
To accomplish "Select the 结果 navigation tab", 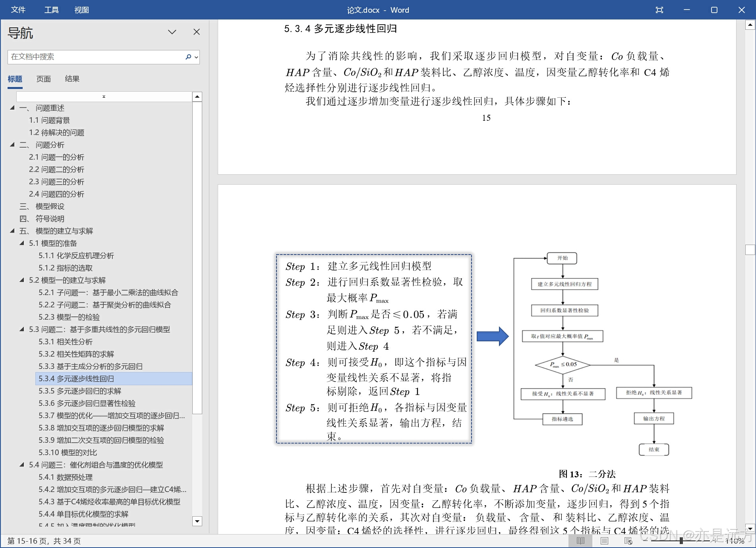I will click(72, 79).
